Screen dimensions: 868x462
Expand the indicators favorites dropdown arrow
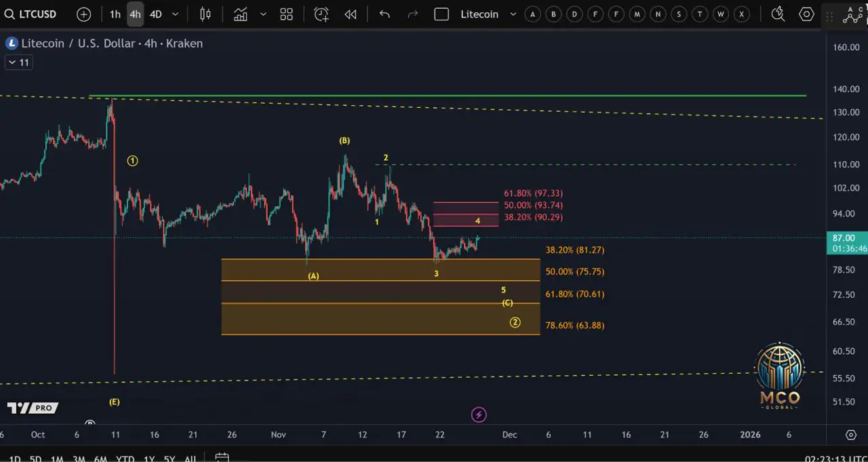[x=263, y=14]
